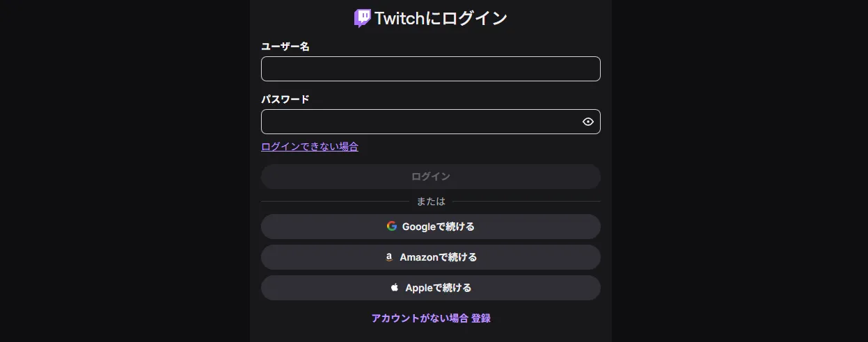Image resolution: width=868 pixels, height=342 pixels.
Task: Open the ログインできない場合 help link
Action: click(x=309, y=147)
